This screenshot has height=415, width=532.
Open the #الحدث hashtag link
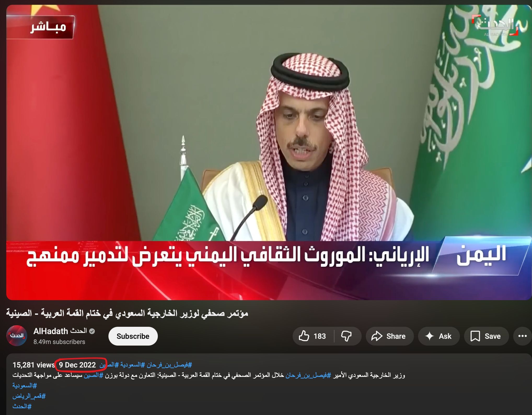click(x=22, y=406)
